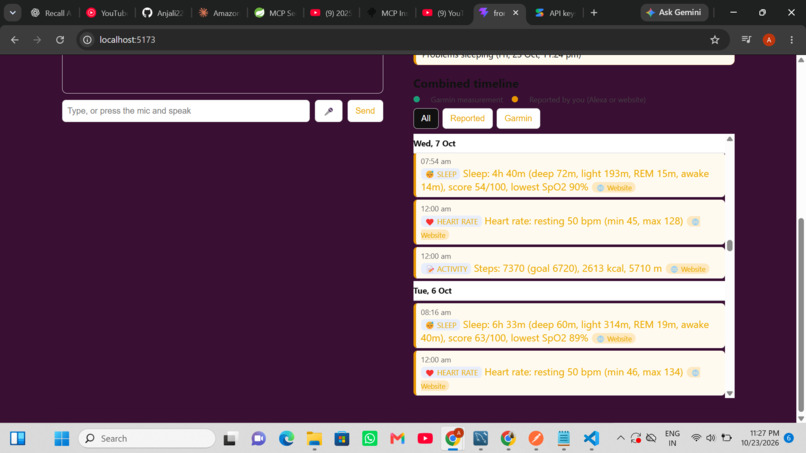Open the Chrome three-dot menu
Image resolution: width=806 pixels, height=453 pixels.
[792, 40]
